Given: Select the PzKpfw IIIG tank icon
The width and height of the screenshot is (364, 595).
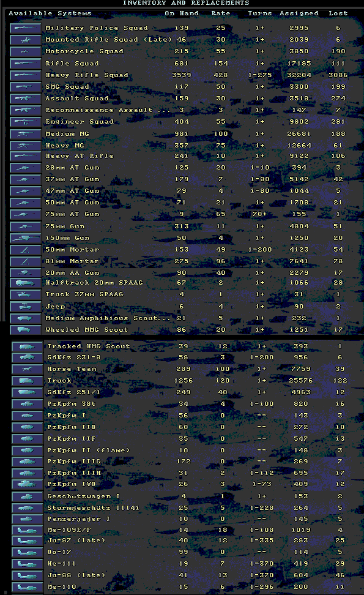Looking at the screenshot, I should tap(27, 462).
